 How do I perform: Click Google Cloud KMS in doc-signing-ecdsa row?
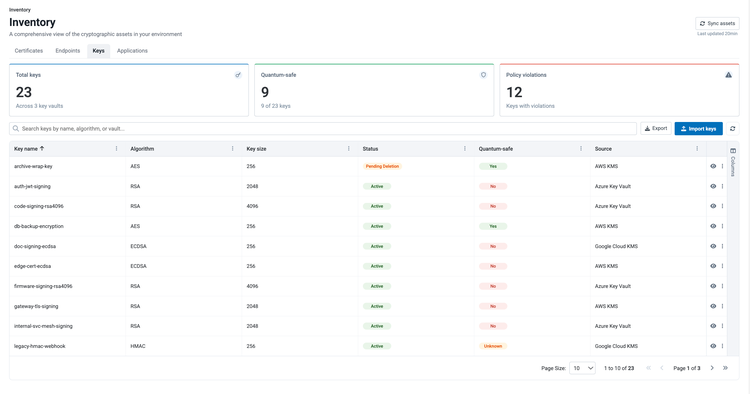[616, 246]
